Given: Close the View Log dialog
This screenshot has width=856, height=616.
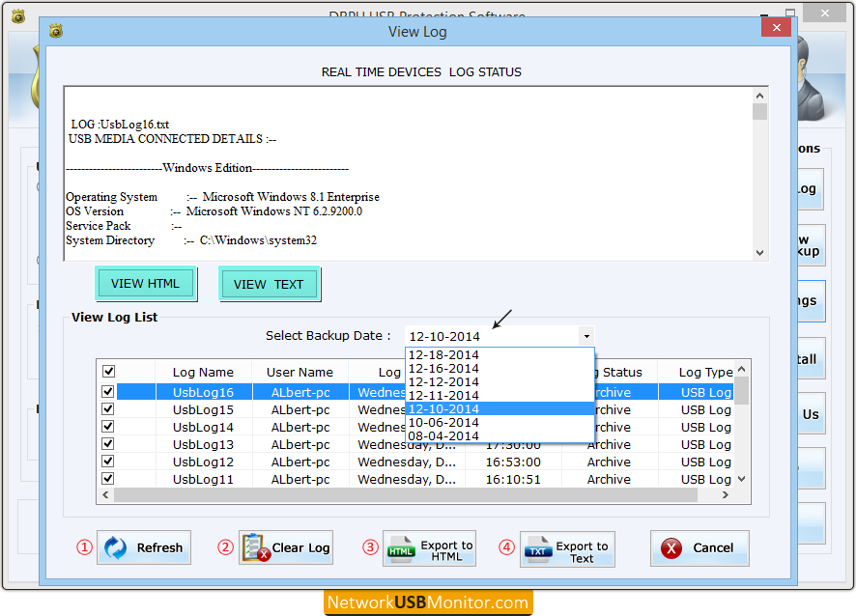Looking at the screenshot, I should [x=777, y=27].
